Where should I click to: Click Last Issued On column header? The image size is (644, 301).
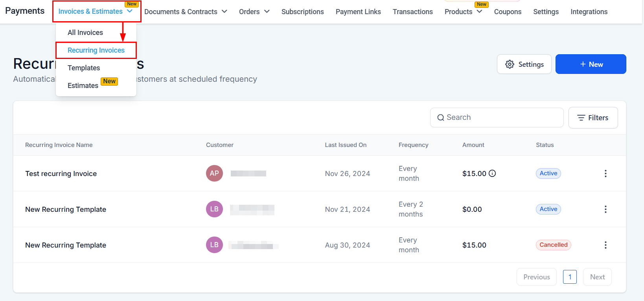pyautogui.click(x=346, y=145)
